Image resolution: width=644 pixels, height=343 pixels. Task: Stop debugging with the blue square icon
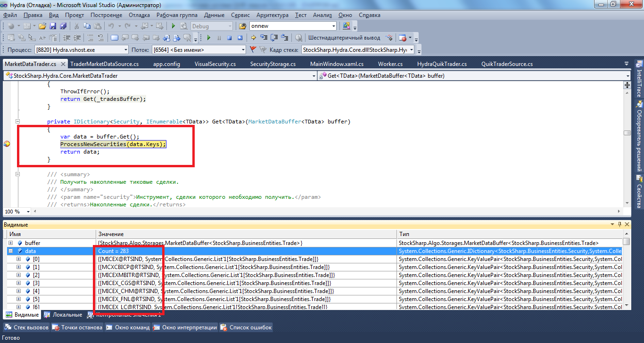click(x=229, y=38)
